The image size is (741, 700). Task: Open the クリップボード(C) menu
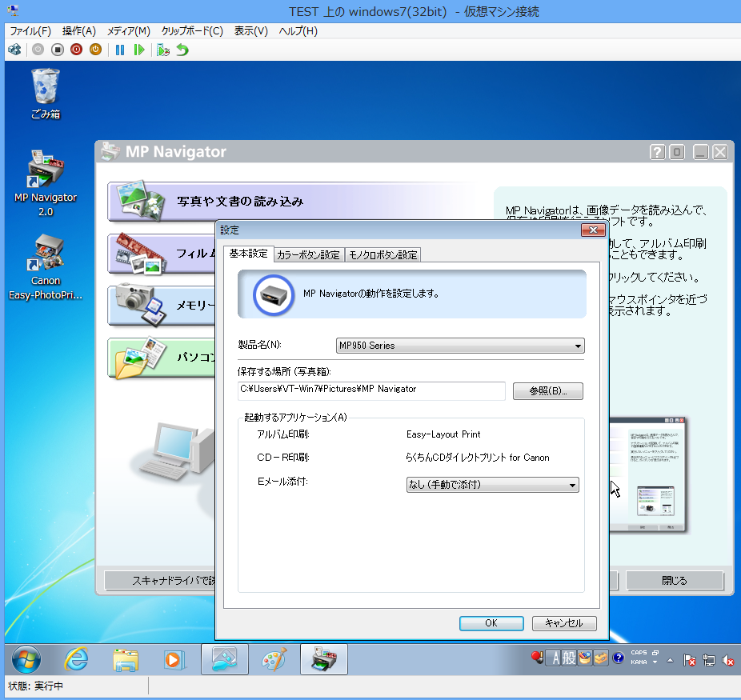click(x=192, y=31)
